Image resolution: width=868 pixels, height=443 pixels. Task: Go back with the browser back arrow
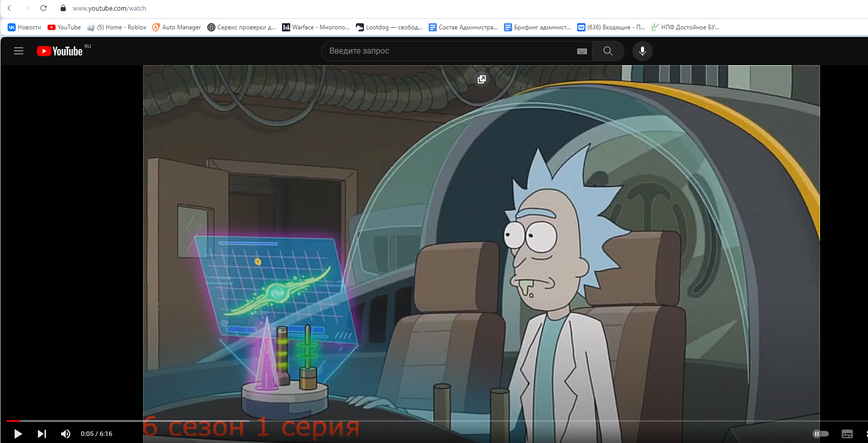pyautogui.click(x=9, y=8)
